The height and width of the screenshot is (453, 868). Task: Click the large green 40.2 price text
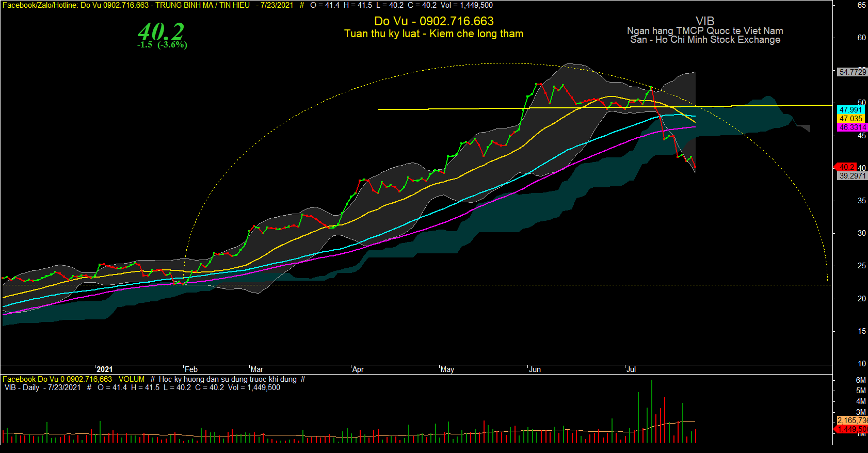(x=160, y=31)
